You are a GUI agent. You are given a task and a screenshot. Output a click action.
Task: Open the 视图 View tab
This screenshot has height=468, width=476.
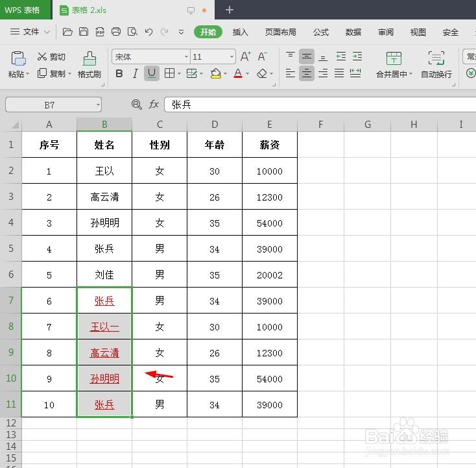(418, 32)
